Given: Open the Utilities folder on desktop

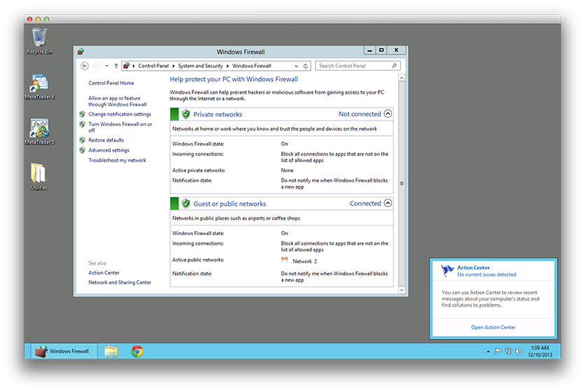Looking at the screenshot, I should [39, 175].
